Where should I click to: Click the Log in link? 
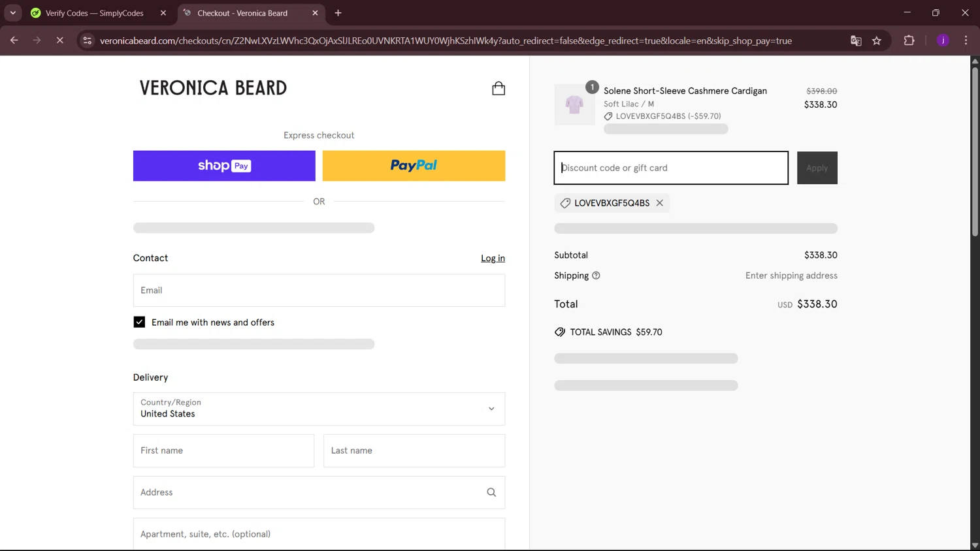tap(493, 259)
